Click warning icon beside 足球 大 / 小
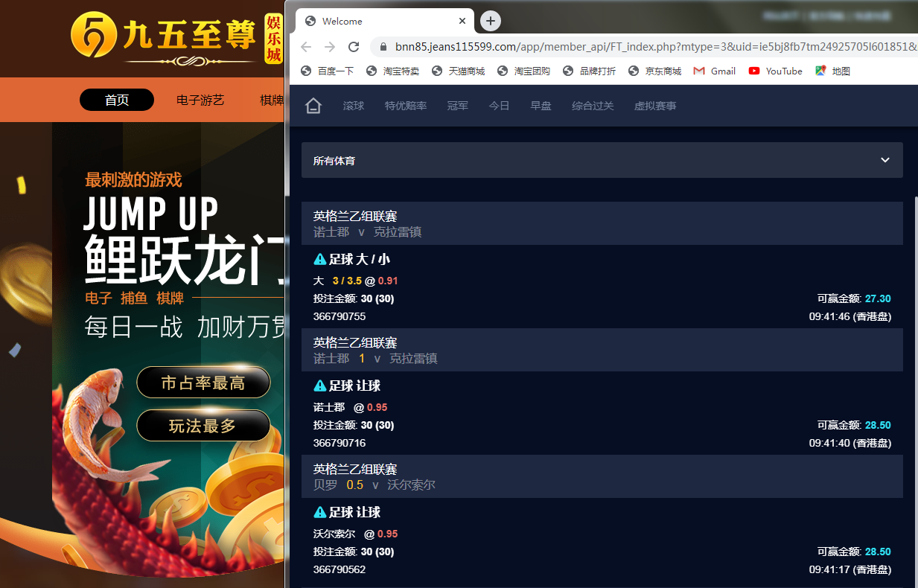This screenshot has height=588, width=918. click(x=320, y=259)
